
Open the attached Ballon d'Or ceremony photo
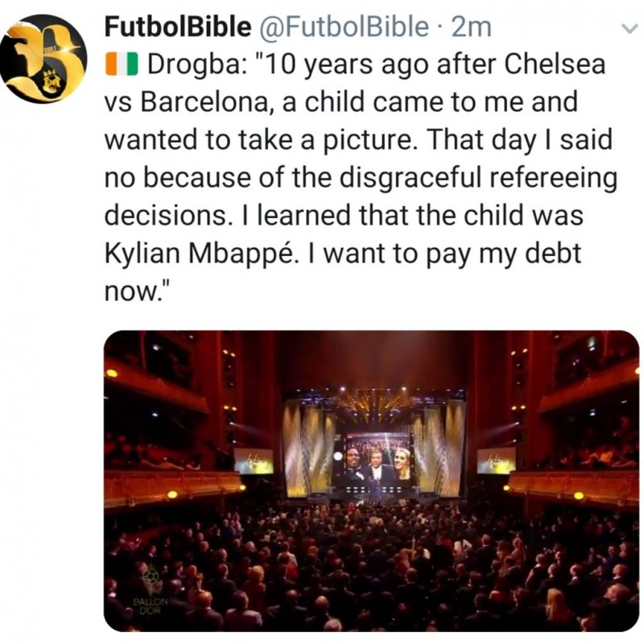pyautogui.click(x=371, y=481)
